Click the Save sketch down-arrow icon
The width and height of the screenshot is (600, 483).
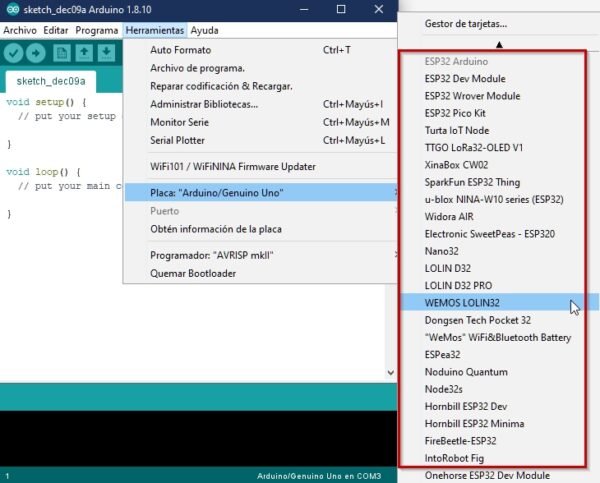pyautogui.click(x=106, y=53)
